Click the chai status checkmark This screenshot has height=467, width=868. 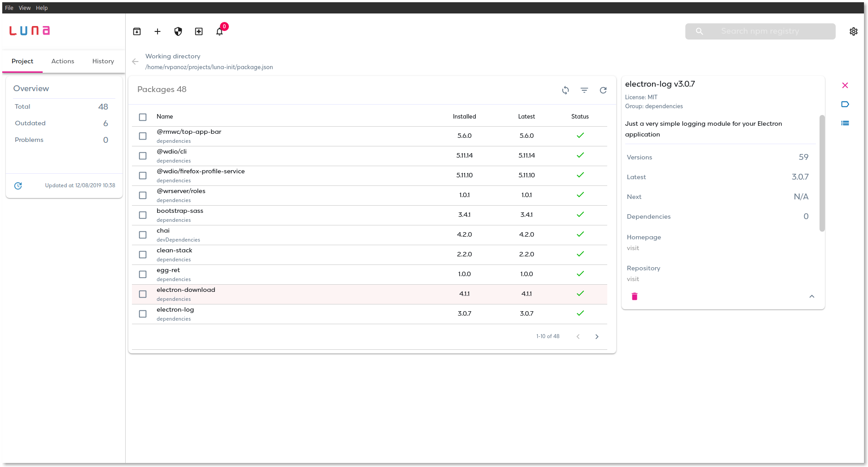pyautogui.click(x=580, y=234)
